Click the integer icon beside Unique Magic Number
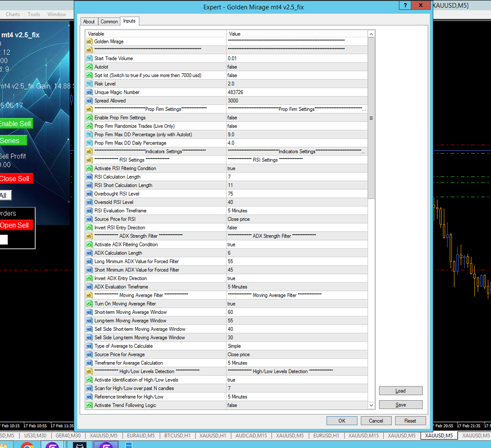 (89, 92)
